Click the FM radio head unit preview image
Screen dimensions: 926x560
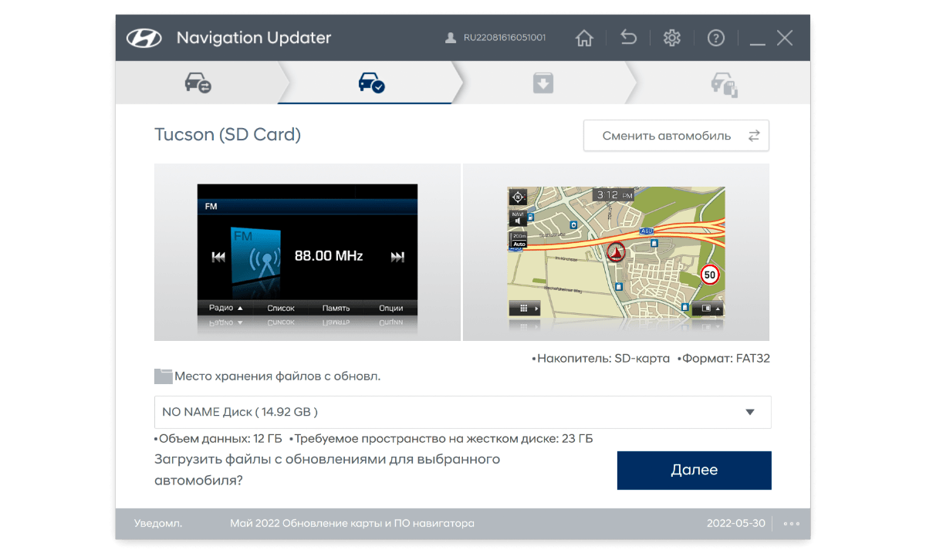pyautogui.click(x=307, y=252)
